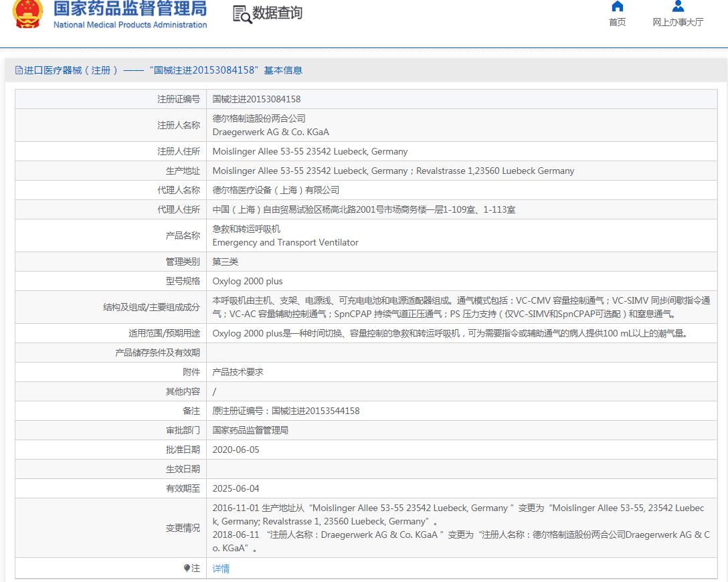Click 注册人名称 label cell

111,125
